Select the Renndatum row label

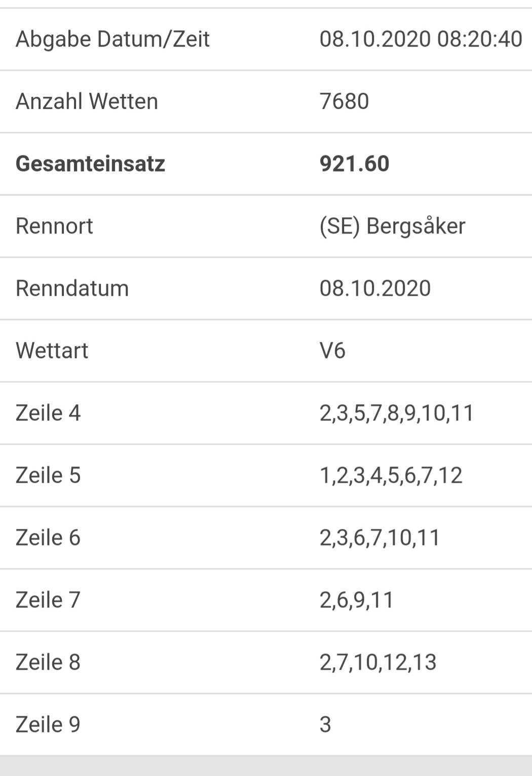click(72, 288)
